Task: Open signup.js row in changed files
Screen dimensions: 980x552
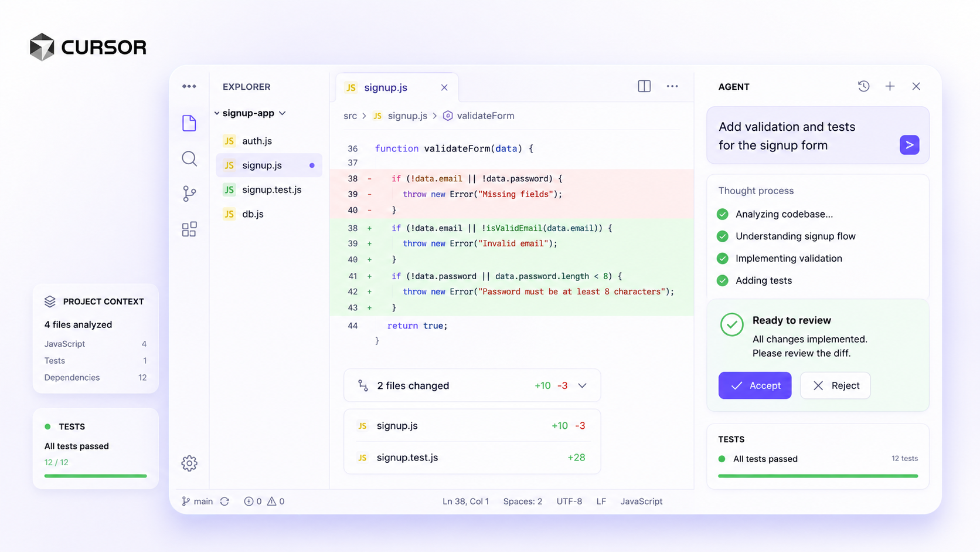Action: click(472, 426)
